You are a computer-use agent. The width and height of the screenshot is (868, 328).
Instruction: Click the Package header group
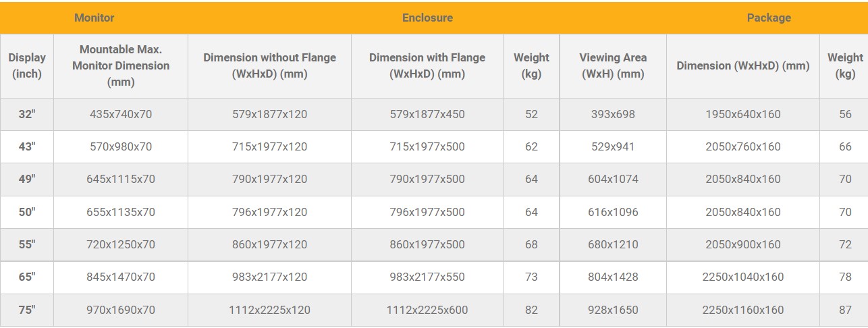click(x=768, y=18)
